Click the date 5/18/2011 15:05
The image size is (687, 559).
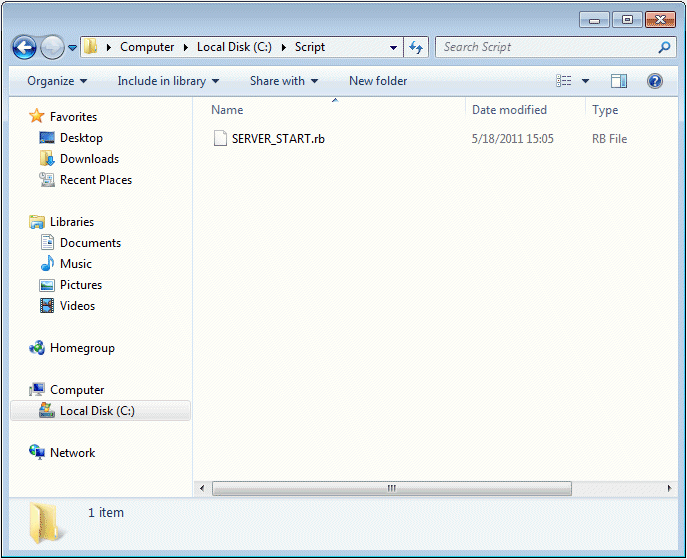tap(512, 139)
